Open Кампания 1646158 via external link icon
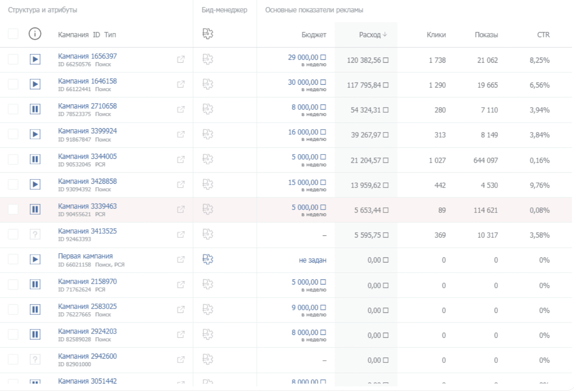The image size is (574, 392). click(x=181, y=84)
